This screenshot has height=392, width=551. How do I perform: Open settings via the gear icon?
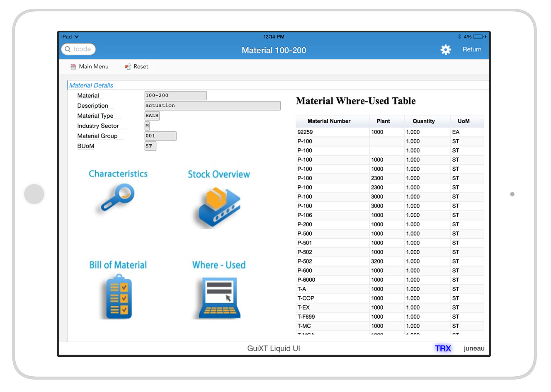tap(445, 50)
